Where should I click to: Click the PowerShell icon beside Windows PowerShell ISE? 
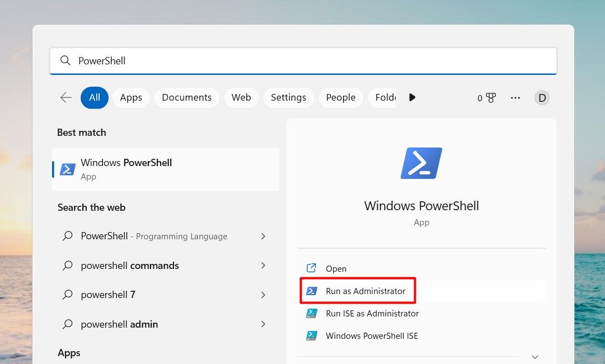[x=312, y=335]
